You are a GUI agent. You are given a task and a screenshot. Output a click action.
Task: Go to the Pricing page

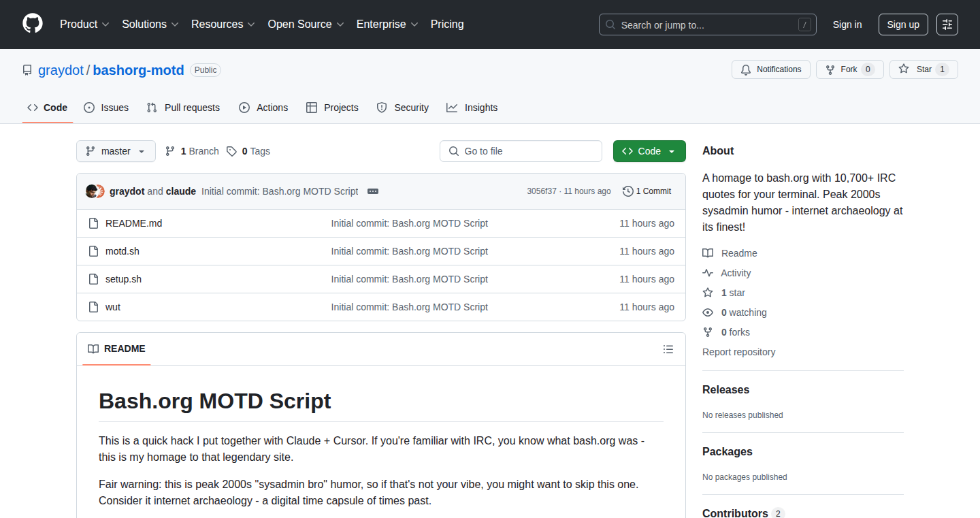point(447,24)
